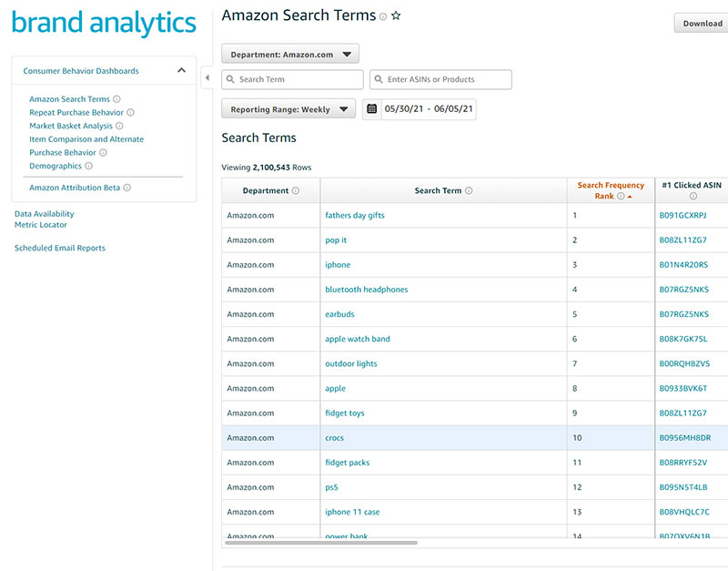728x571 pixels.
Task: Sort by Search Frequency Rank column
Action: tap(611, 190)
